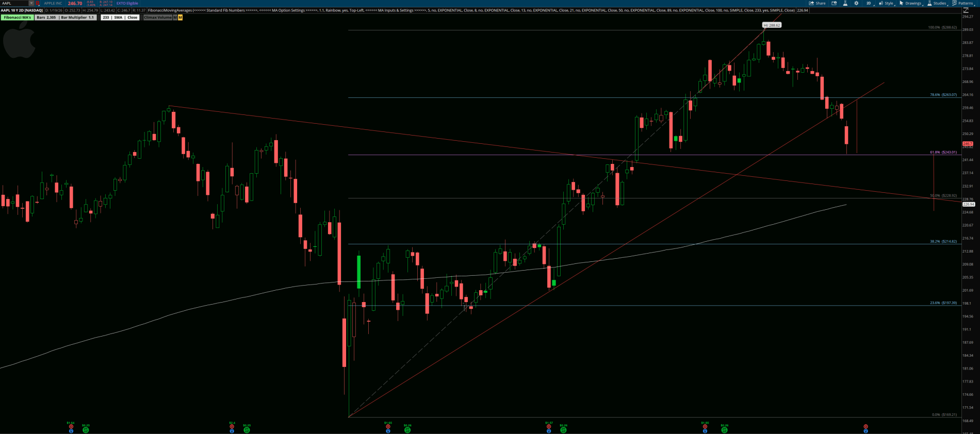
Task: Click the AAPL symbol input field
Action: click(14, 3)
